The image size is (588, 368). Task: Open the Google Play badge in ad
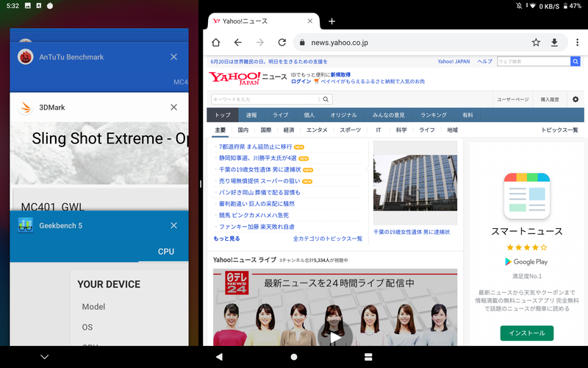click(x=526, y=262)
